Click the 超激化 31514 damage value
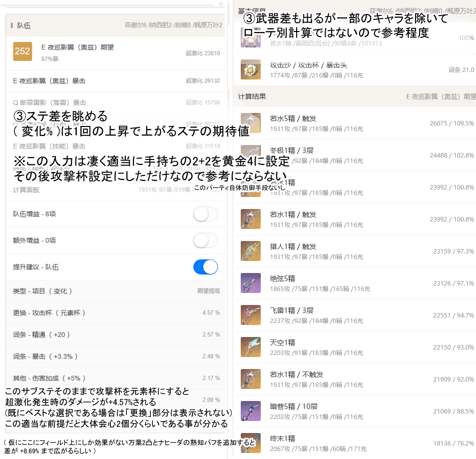Image resolution: width=476 pixels, height=459 pixels. pos(203,146)
